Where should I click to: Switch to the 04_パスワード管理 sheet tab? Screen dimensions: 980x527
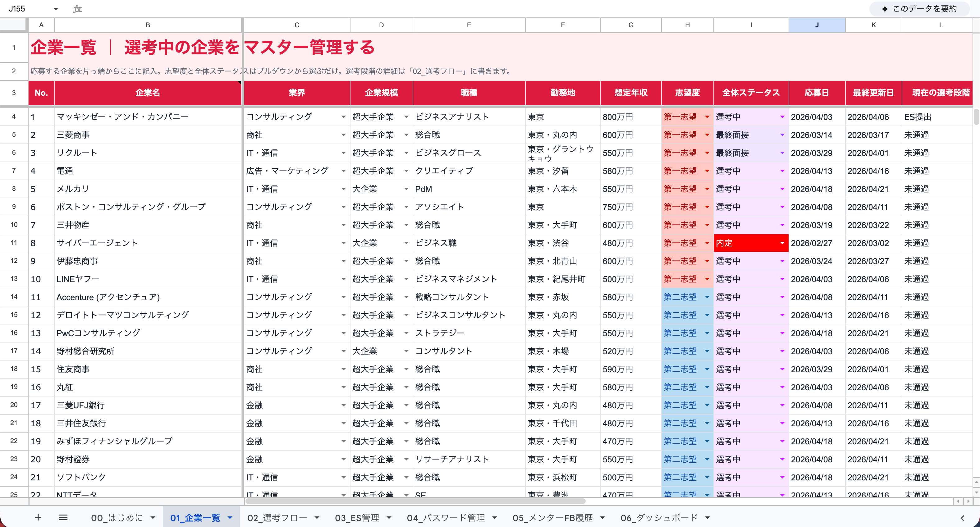[x=446, y=517]
